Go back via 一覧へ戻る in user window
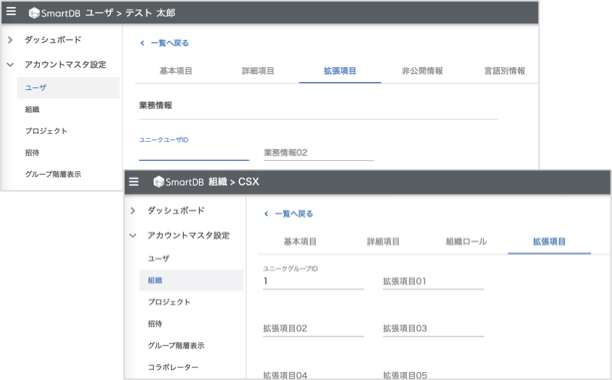The width and height of the screenshot is (612, 380). 164,43
